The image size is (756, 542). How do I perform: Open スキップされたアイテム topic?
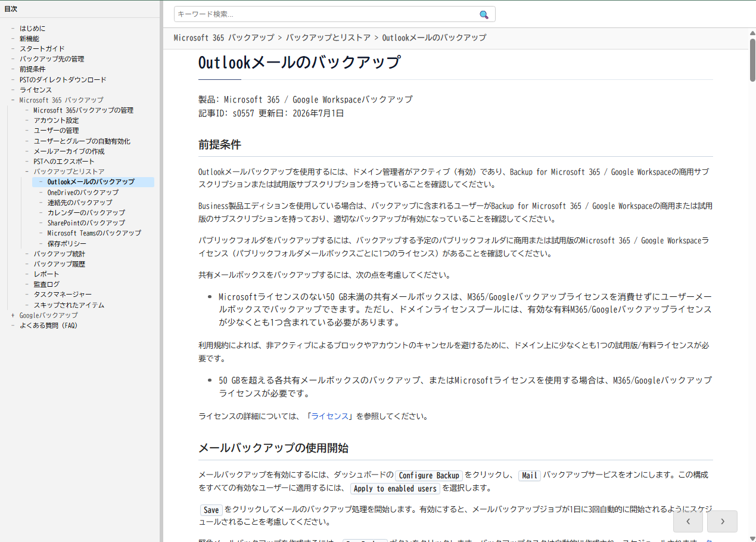(69, 305)
